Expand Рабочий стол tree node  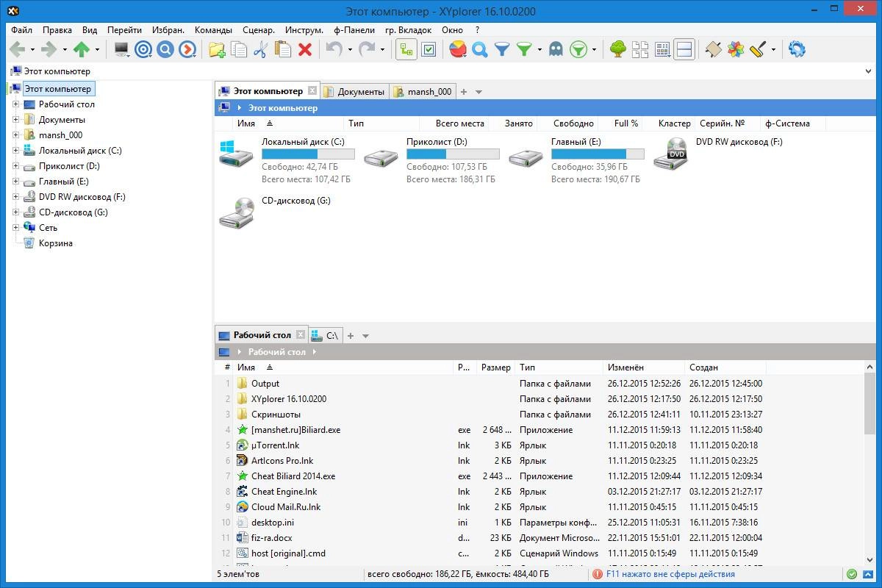(x=15, y=104)
